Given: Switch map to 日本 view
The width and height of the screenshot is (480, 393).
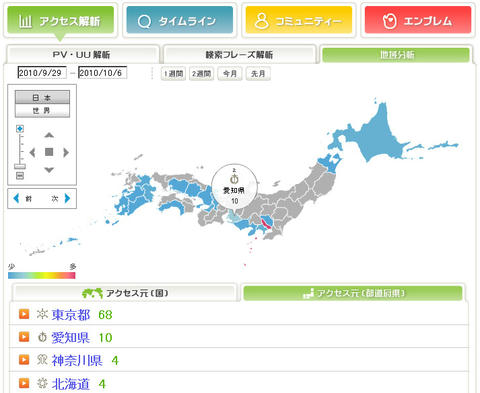Looking at the screenshot, I should coord(42,97).
